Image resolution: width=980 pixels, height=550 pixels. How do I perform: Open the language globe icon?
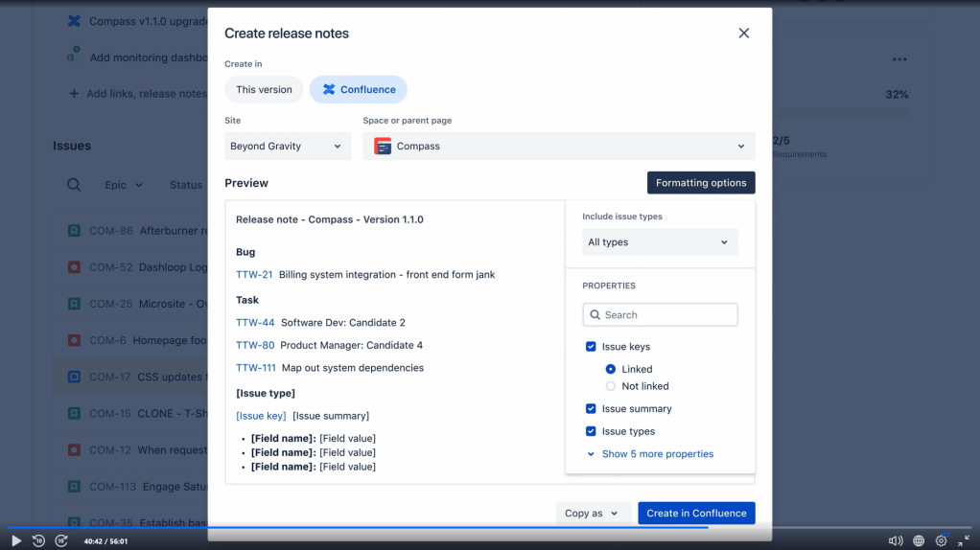coord(919,540)
